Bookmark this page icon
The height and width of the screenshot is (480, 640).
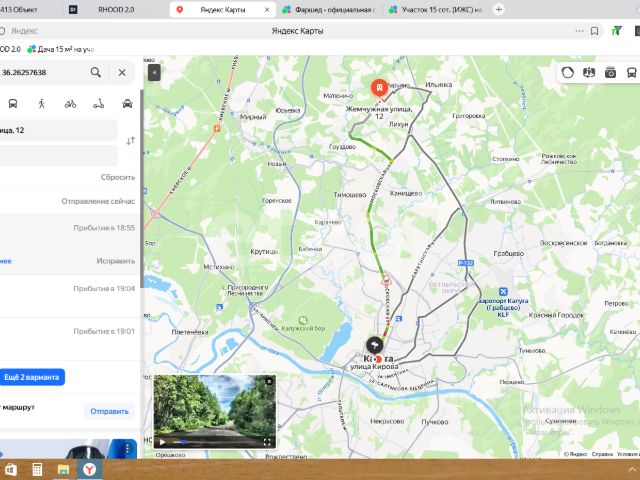click(595, 31)
